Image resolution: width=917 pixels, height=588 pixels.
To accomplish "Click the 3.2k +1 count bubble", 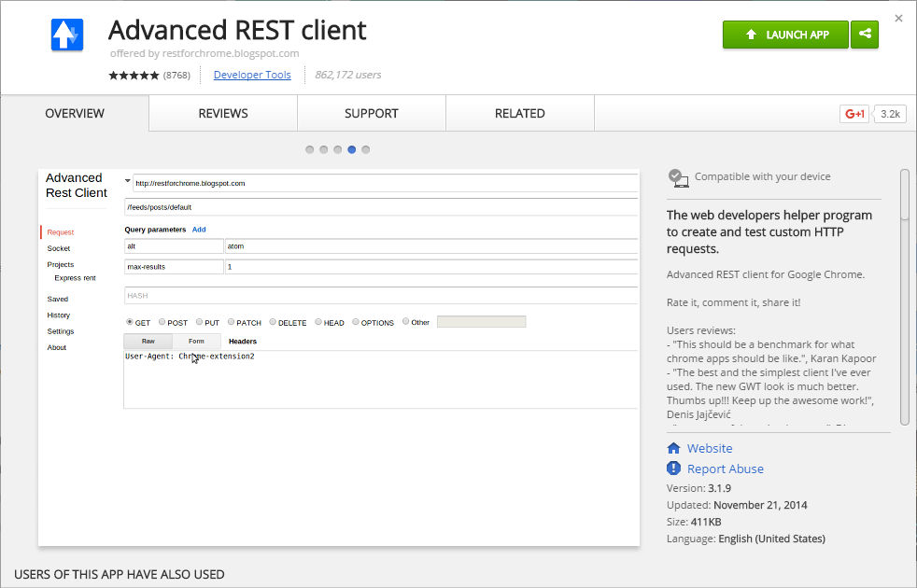I will (x=890, y=114).
